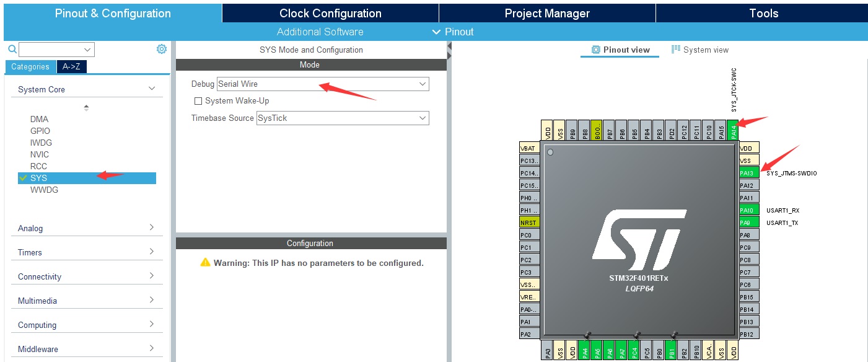Viewport: 868px width, 362px height.
Task: Click the PD2 pin on the chip
Action: [671, 130]
